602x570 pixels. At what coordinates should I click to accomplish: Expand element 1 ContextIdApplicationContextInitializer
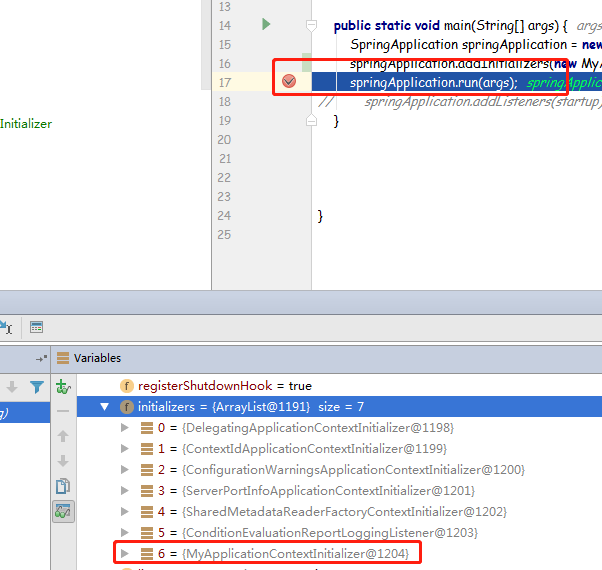124,449
